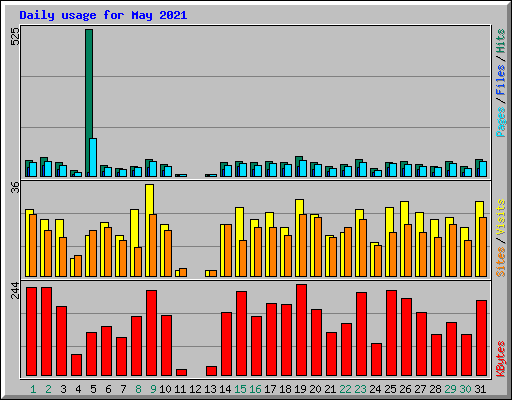Click day label 12 on the x-axis
The image size is (512, 400).
point(195,389)
